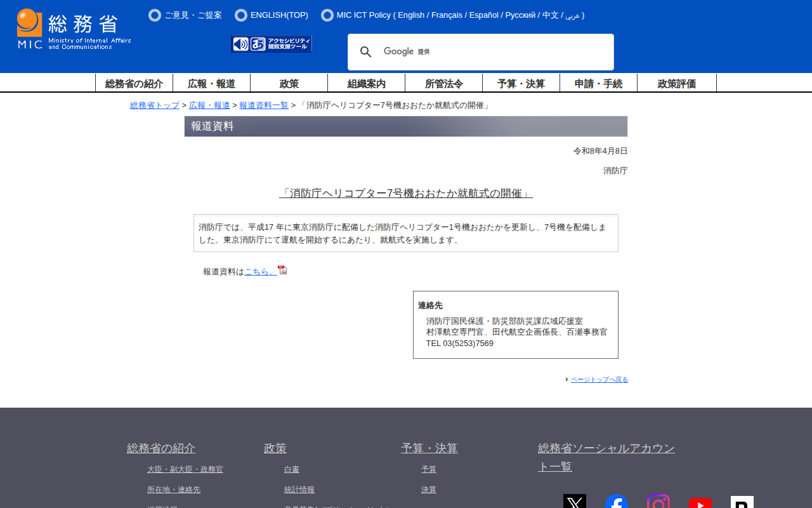Open the 広報・報道 navigation menu
812x508 pixels.
pyautogui.click(x=211, y=83)
